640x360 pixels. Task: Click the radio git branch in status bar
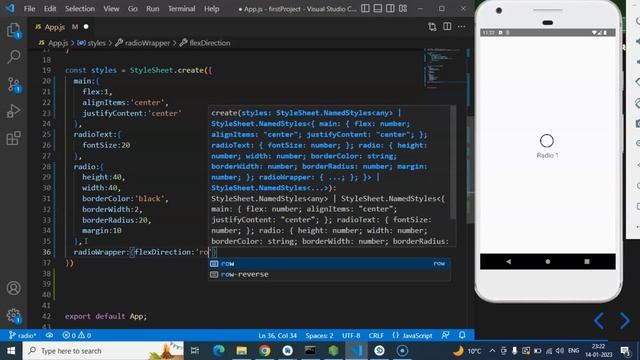click(23, 336)
